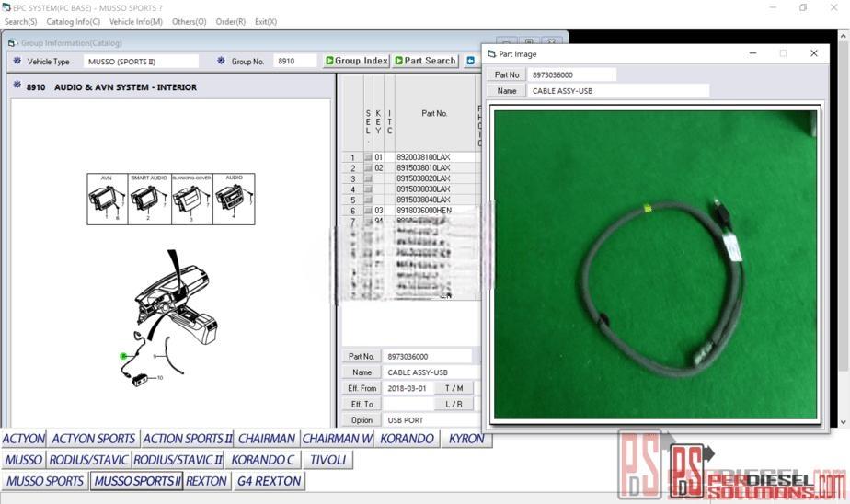
Task: Select the MUSSO SPORTS II vehicle button
Action: (136, 481)
